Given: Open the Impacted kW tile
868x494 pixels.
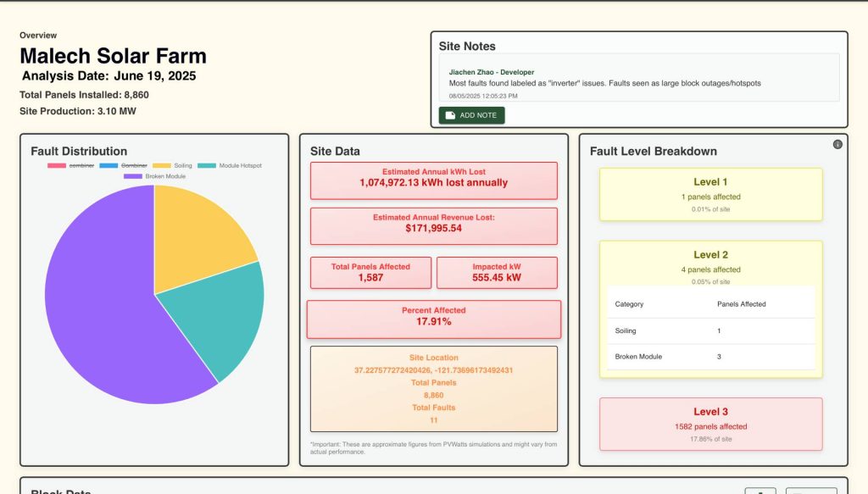Looking at the screenshot, I should [x=497, y=272].
